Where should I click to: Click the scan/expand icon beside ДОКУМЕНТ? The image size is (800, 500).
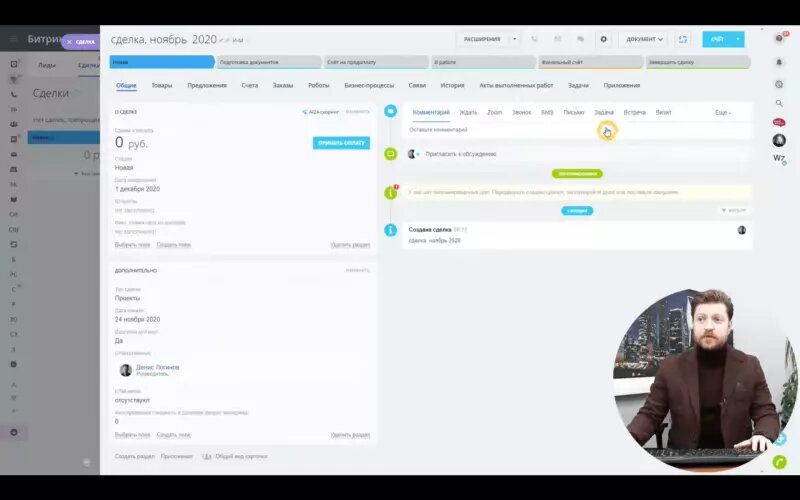(683, 39)
